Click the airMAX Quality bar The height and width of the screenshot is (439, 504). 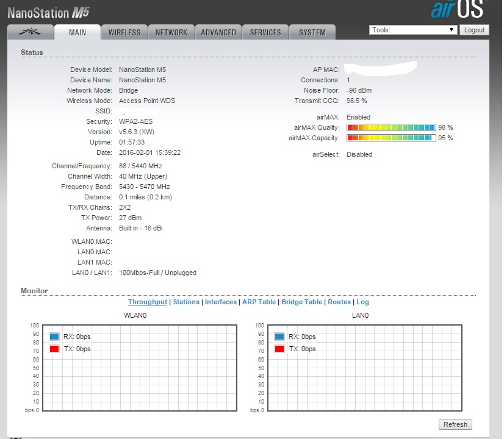coord(391,127)
